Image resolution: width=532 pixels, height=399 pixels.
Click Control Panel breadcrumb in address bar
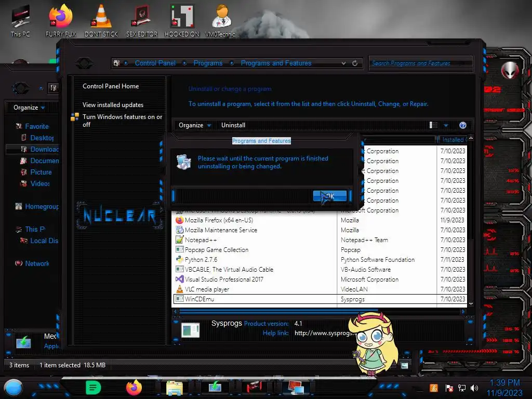[155, 63]
